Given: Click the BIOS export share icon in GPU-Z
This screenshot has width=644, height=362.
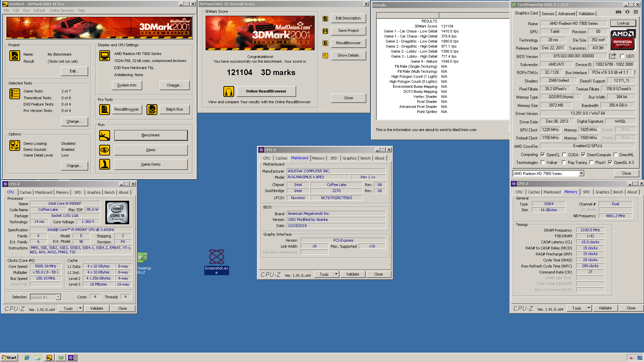Looking at the screenshot, I should coord(612,56).
